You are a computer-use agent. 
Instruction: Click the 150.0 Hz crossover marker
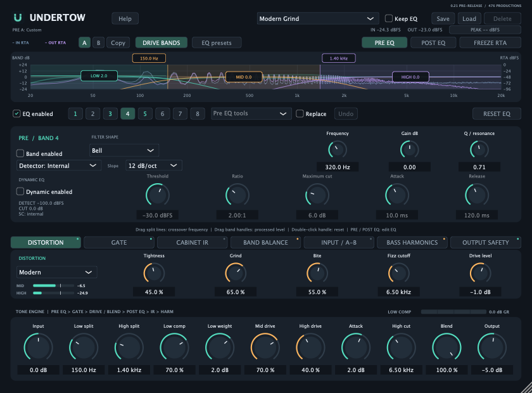click(149, 58)
